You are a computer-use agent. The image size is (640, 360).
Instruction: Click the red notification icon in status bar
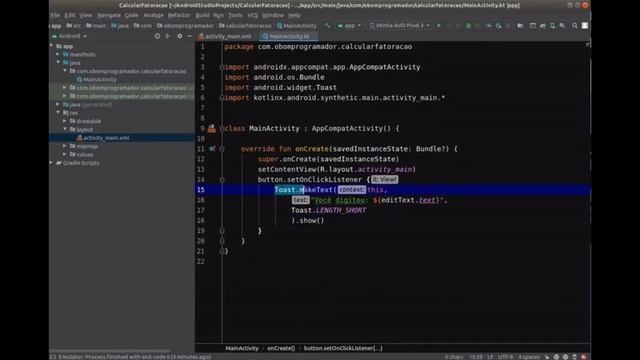pyautogui.click(x=584, y=357)
